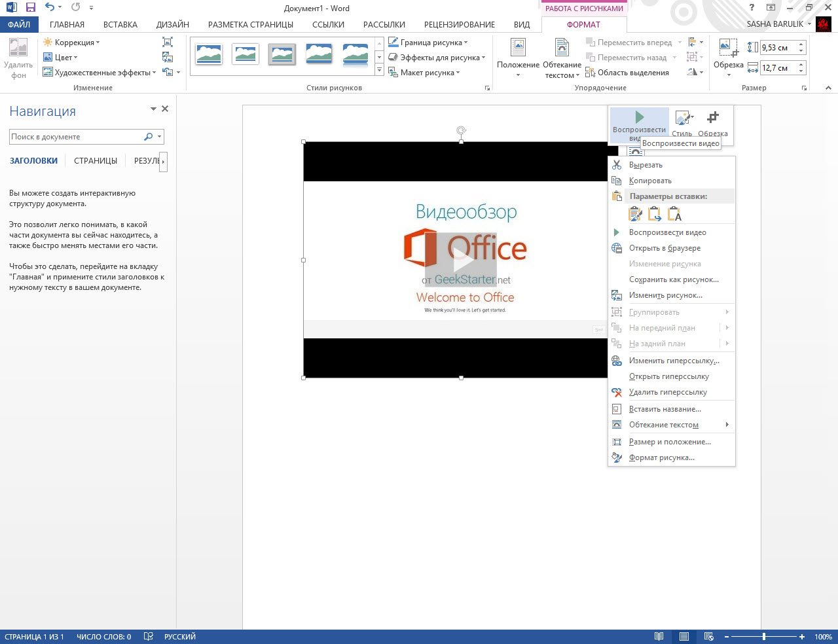Choose the Keep Source Formatting paste option icon
This screenshot has width=838, height=644.
point(635,214)
